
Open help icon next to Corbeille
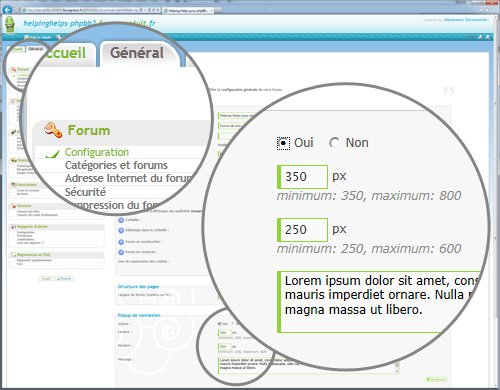[x=121, y=220]
